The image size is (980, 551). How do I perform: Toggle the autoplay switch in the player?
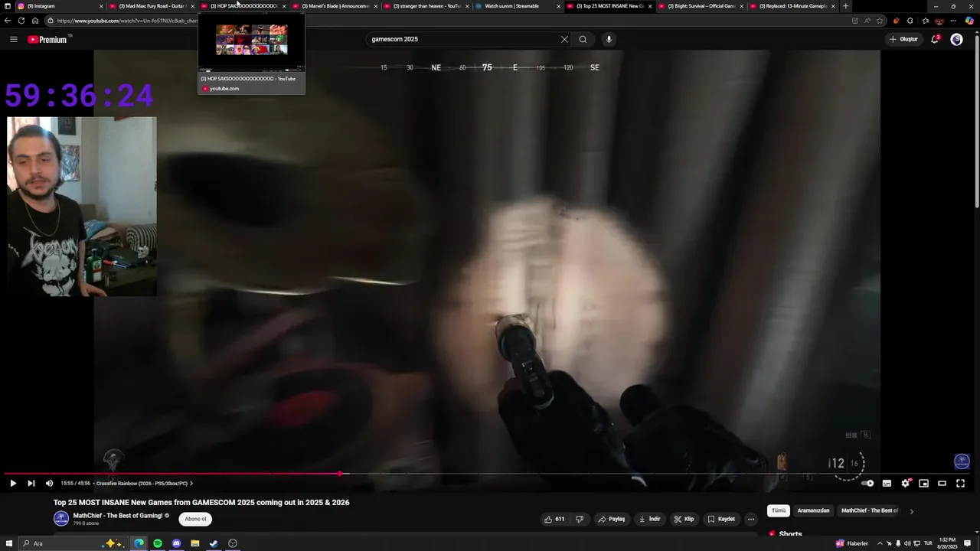pyautogui.click(x=867, y=483)
